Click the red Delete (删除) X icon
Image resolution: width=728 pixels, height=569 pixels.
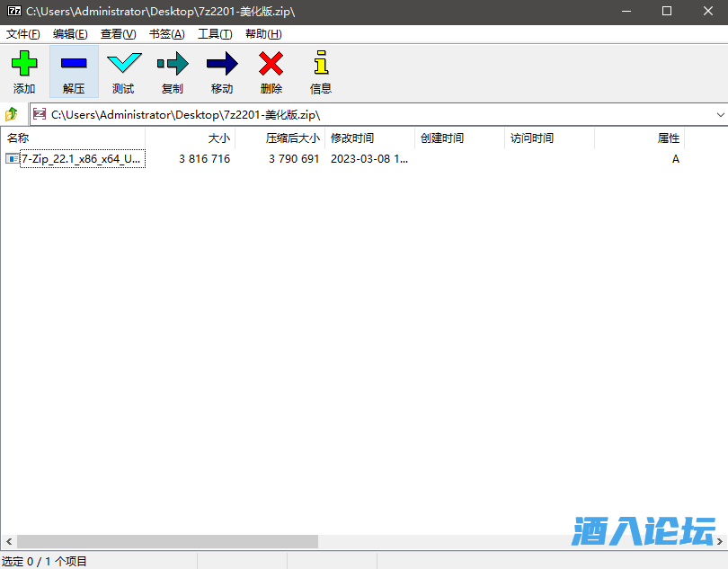click(271, 64)
